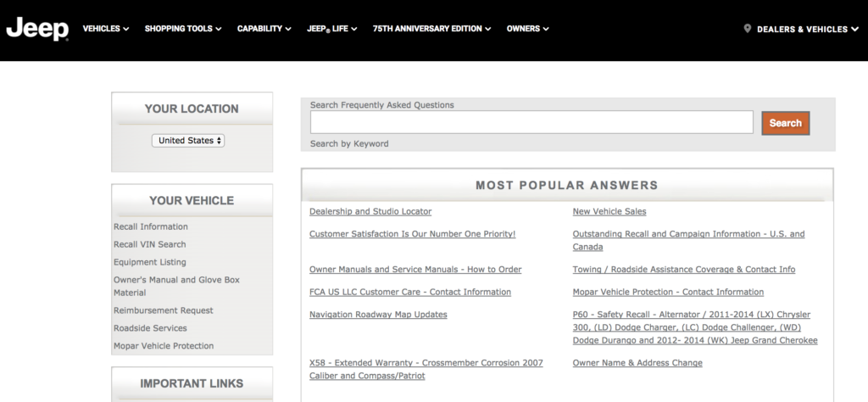
Task: Click the Search by Keyword label
Action: [x=349, y=143]
